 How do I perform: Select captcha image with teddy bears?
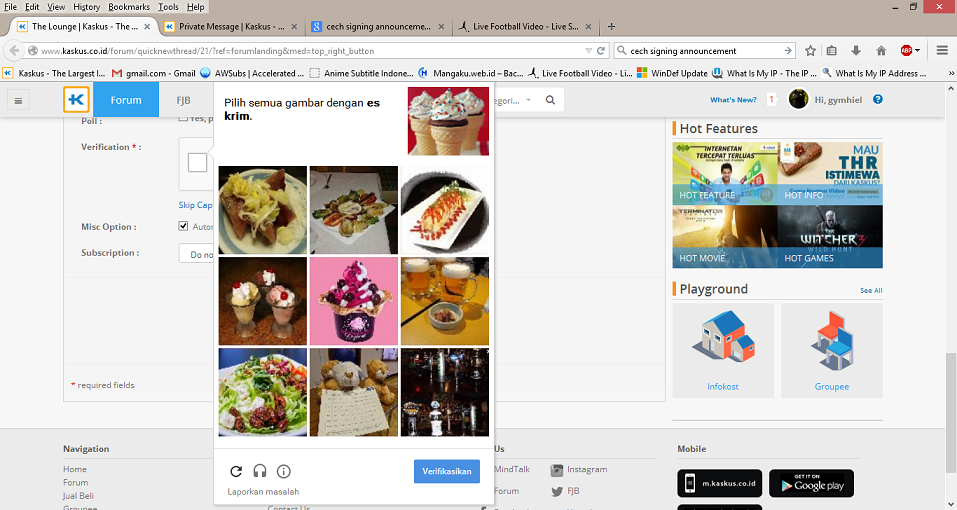(x=354, y=392)
